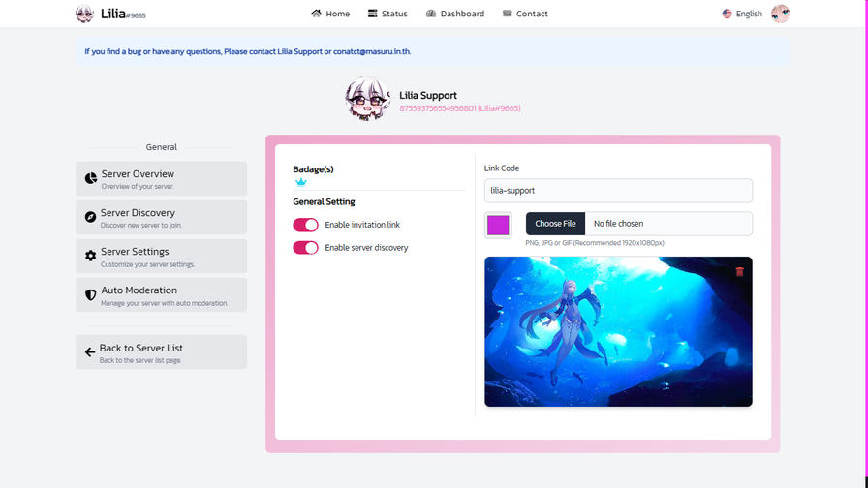Click the Choose File button
The width and height of the screenshot is (868, 488).
coord(555,224)
